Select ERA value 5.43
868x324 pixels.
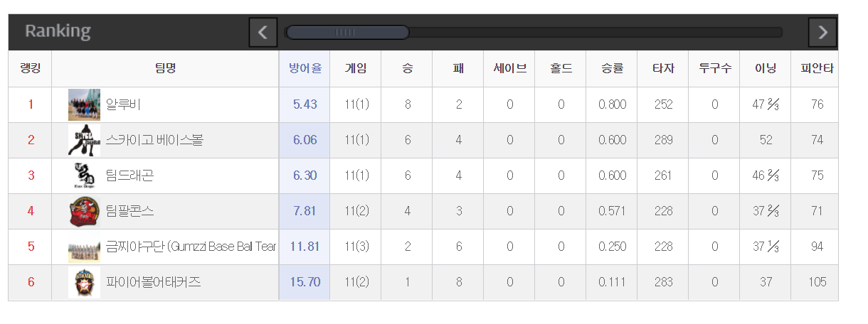305,104
